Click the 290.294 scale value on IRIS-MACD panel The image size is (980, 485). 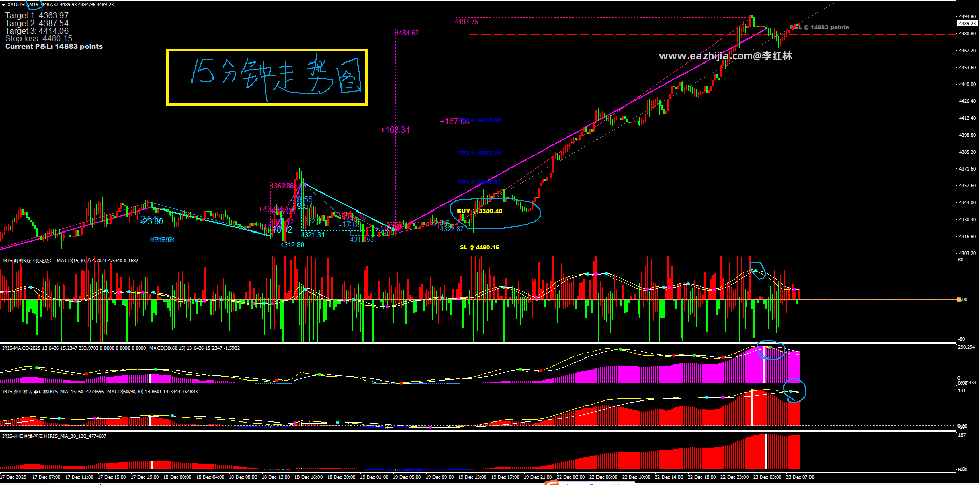point(967,347)
